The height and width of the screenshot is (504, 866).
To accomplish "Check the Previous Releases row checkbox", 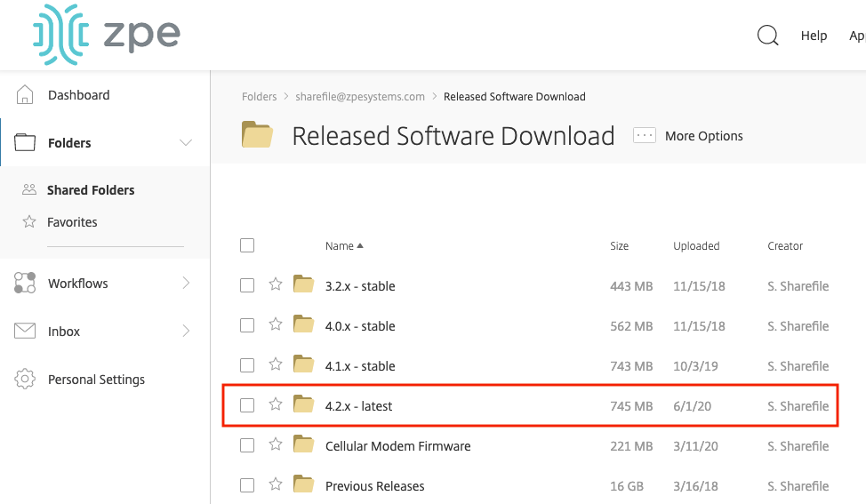I will click(247, 485).
